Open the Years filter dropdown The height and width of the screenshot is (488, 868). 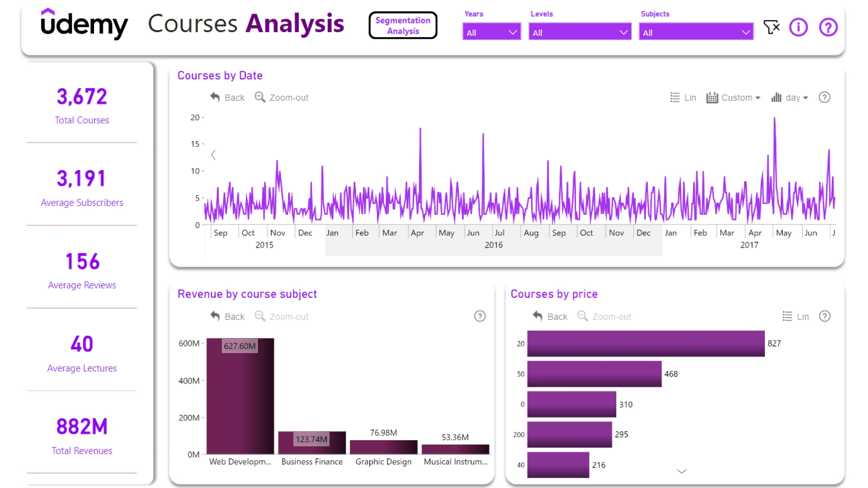click(491, 32)
